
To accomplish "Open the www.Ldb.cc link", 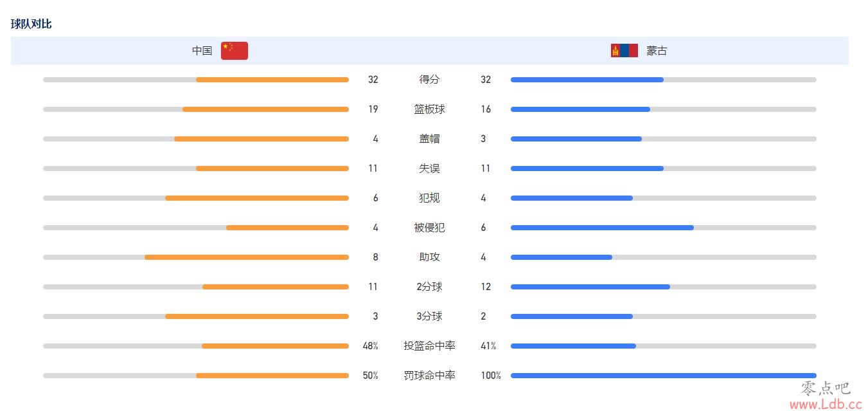I will coord(826,405).
